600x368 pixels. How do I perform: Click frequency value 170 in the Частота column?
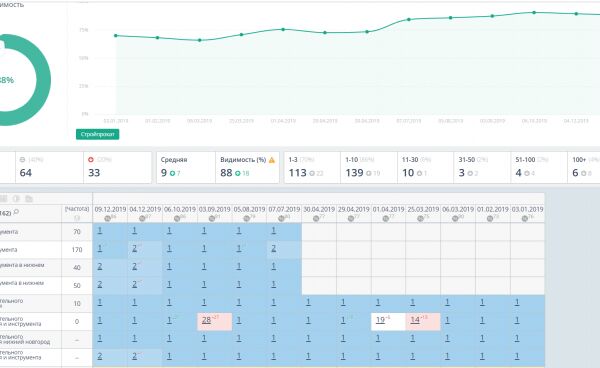(x=77, y=250)
